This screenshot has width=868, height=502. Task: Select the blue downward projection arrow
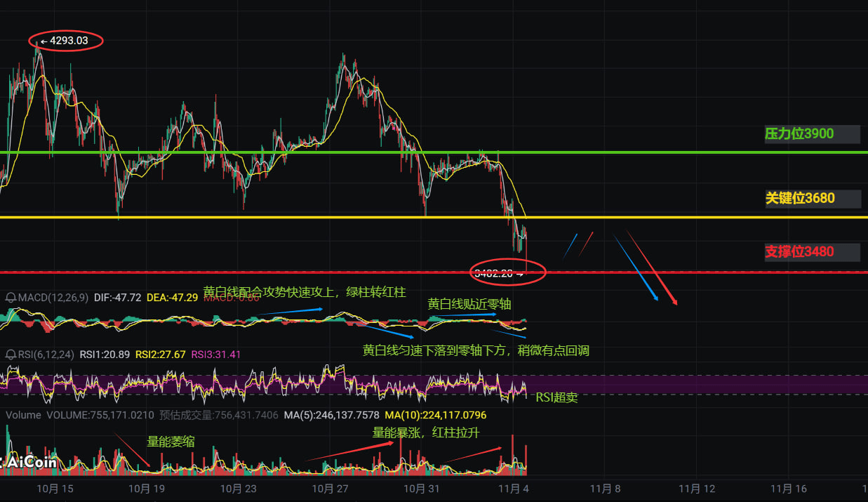[x=636, y=267]
